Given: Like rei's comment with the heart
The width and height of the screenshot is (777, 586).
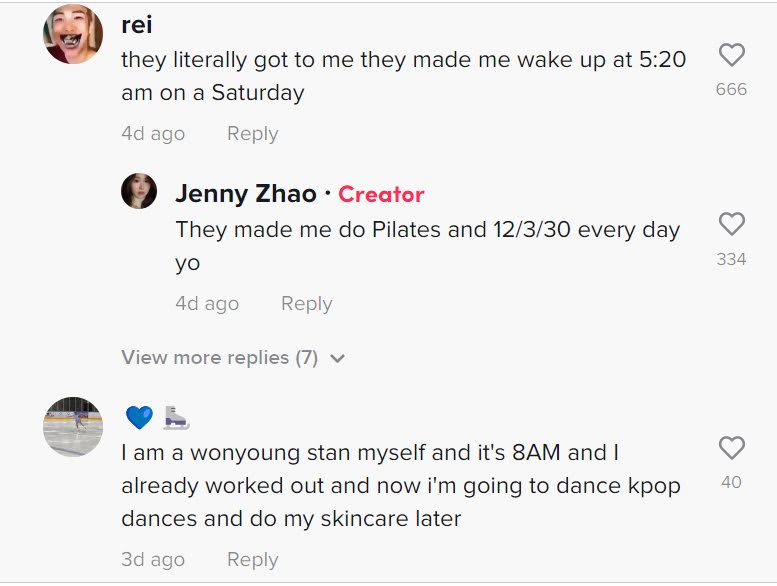Looking at the screenshot, I should point(731,56).
